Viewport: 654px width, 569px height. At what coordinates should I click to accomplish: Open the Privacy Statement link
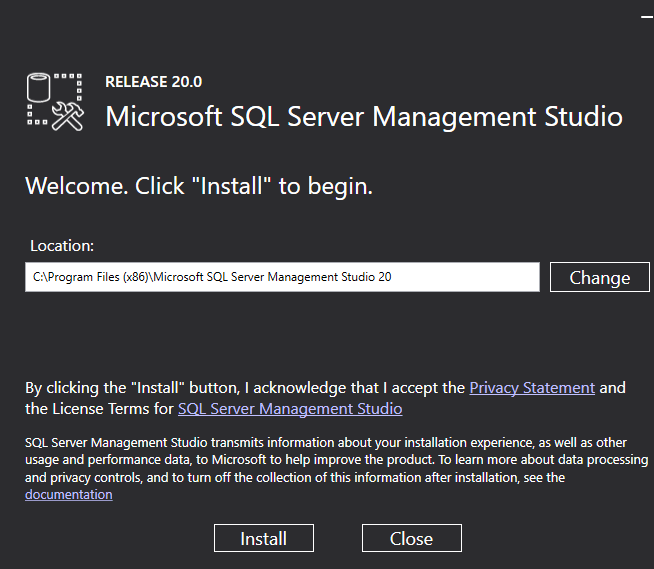[x=532, y=387]
